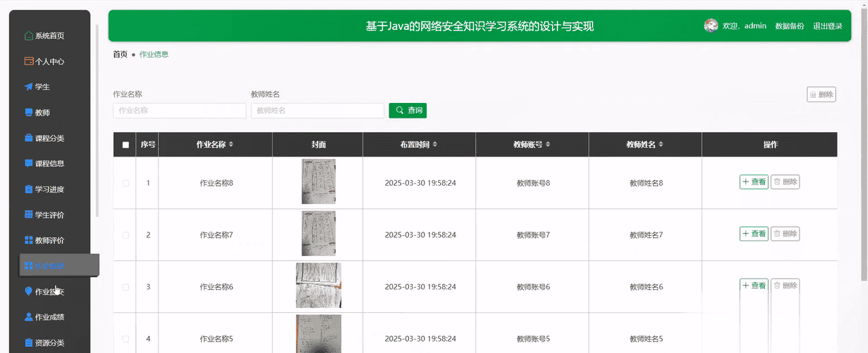
Task: Check the row checkbox for 作业名称7
Action: pyautogui.click(x=125, y=235)
